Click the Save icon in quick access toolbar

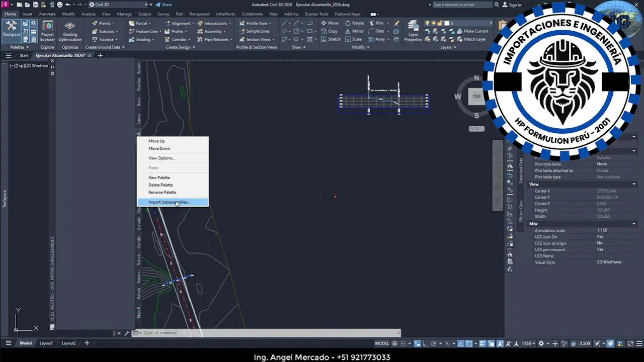[36, 5]
